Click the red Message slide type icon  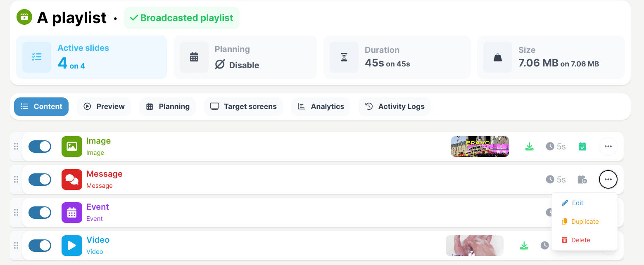tap(72, 180)
